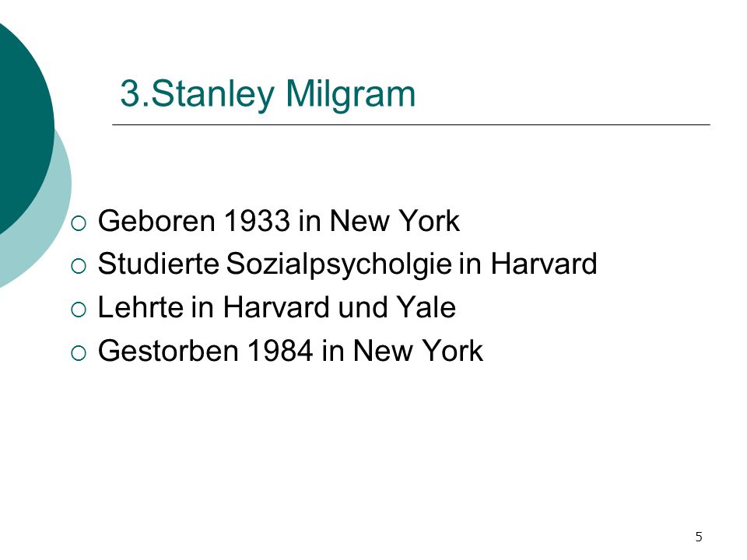Click the horizontal line under the title

coord(411,124)
